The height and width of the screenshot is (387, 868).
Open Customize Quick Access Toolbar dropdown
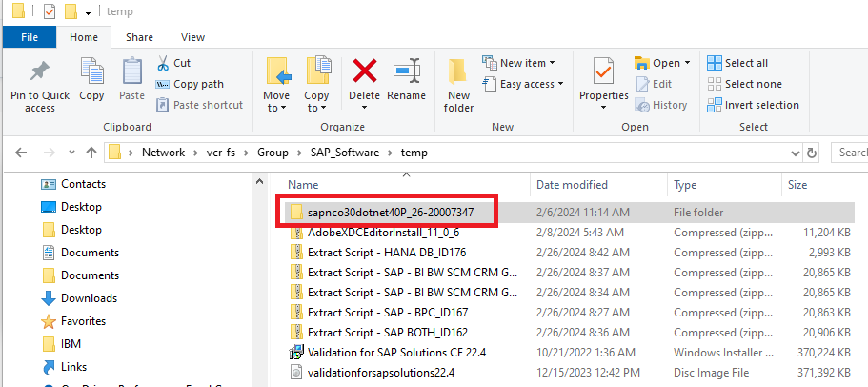coord(88,12)
